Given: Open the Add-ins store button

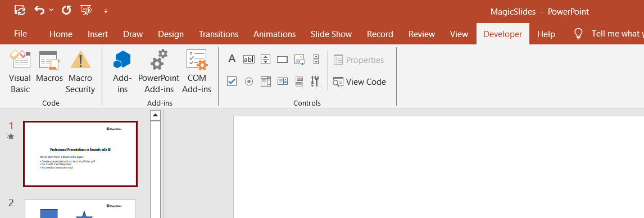Looking at the screenshot, I should click(x=123, y=72).
